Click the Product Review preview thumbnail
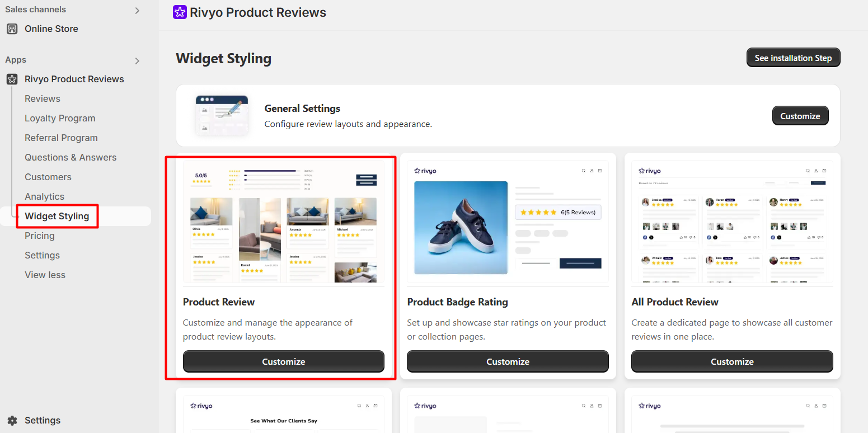This screenshot has height=433, width=868. 284,222
